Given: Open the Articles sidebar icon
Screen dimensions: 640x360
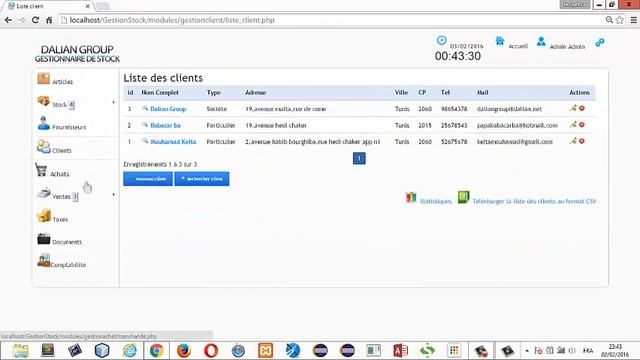Looking at the screenshot, I should (x=43, y=78).
